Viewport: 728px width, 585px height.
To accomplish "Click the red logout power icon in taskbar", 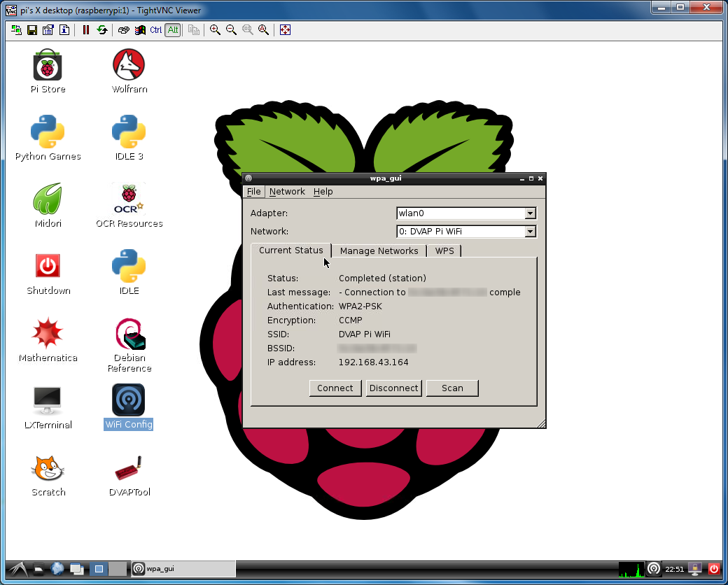I will coord(713,569).
